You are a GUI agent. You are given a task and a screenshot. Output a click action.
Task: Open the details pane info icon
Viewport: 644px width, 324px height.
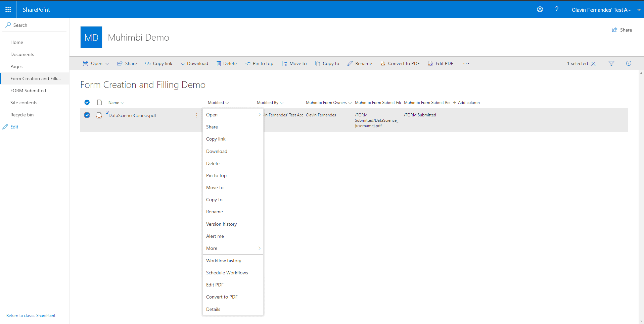(628, 63)
